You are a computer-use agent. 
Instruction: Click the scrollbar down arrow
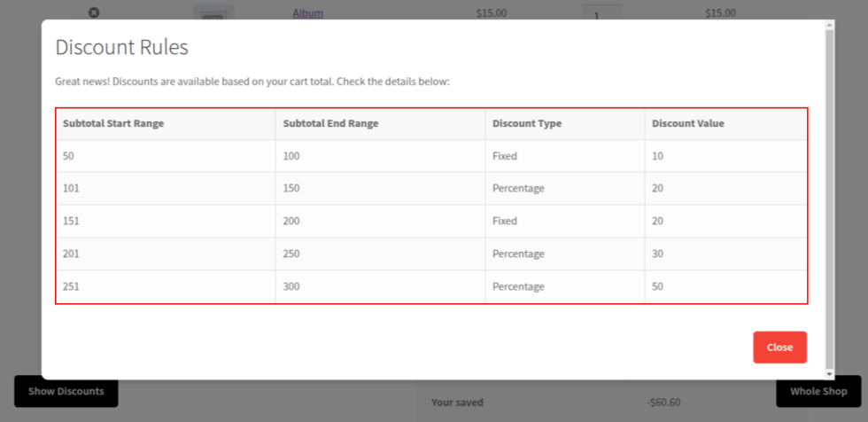click(829, 374)
